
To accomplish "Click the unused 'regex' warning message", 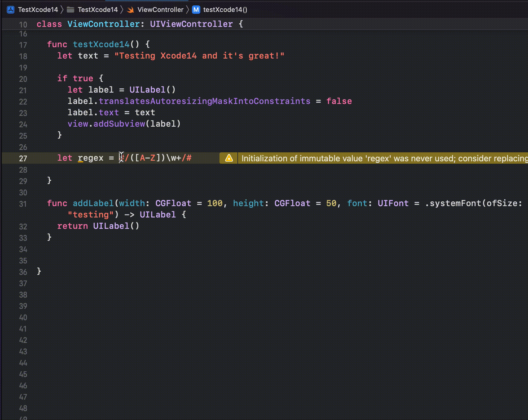I will 384,158.
